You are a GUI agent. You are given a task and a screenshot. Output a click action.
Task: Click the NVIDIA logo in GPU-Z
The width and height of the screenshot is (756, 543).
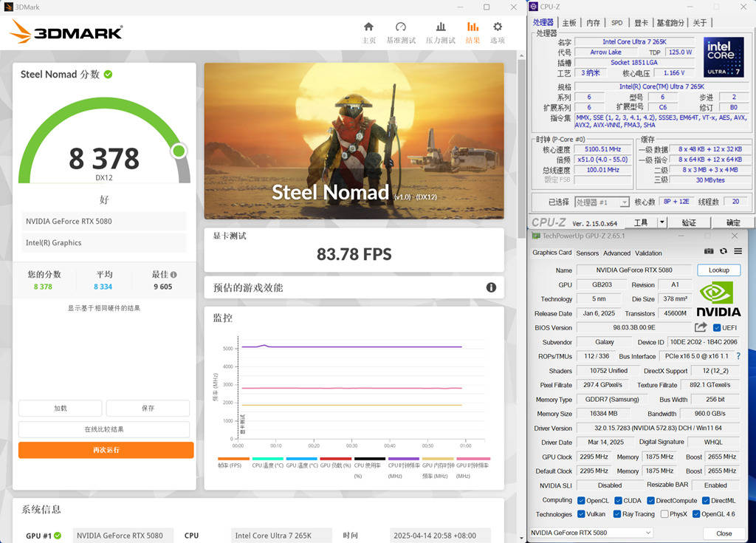click(718, 299)
